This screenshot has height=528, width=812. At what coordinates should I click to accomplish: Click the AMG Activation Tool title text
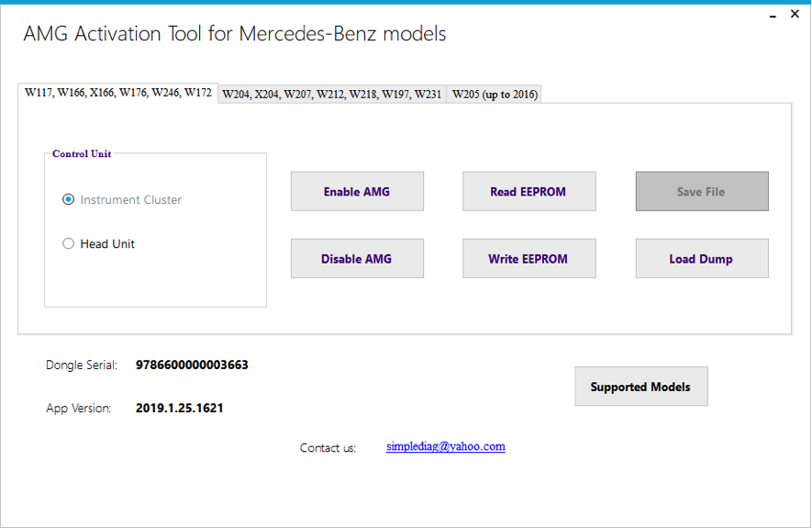(235, 34)
